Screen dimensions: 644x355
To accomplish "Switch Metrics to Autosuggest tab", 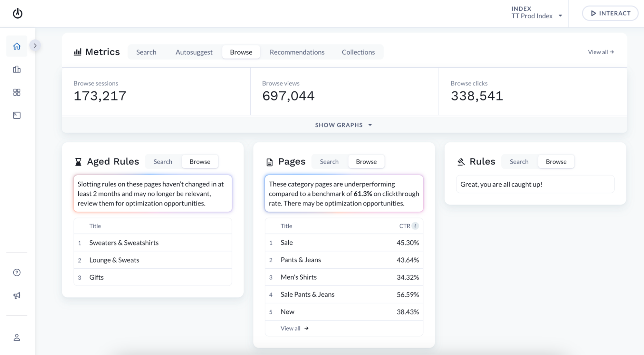I will [194, 52].
